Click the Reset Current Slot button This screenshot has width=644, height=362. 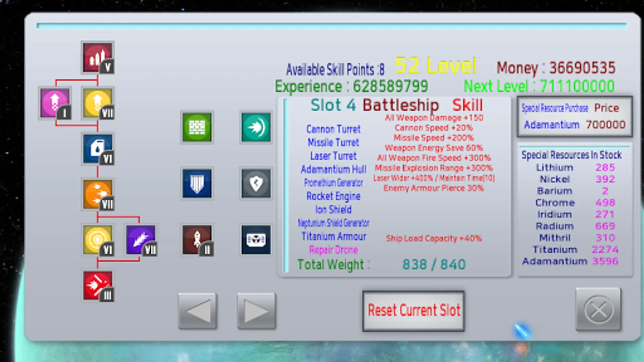413,310
